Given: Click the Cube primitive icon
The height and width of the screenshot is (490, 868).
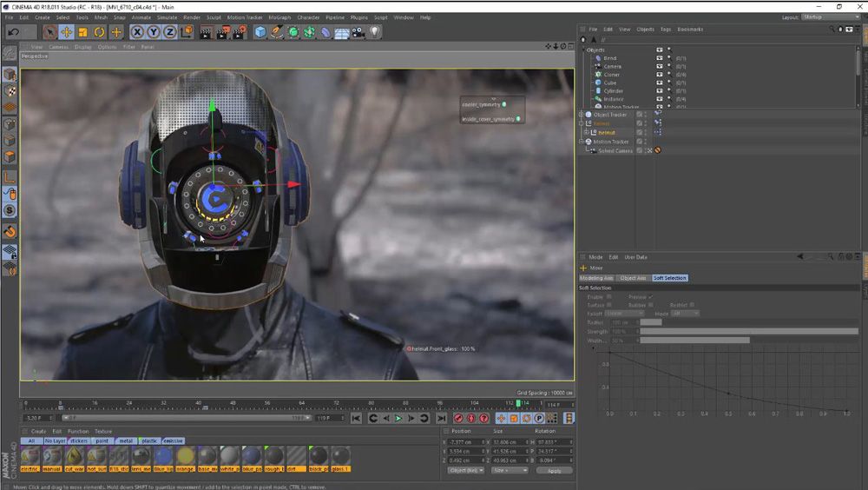Looking at the screenshot, I should pos(260,32).
